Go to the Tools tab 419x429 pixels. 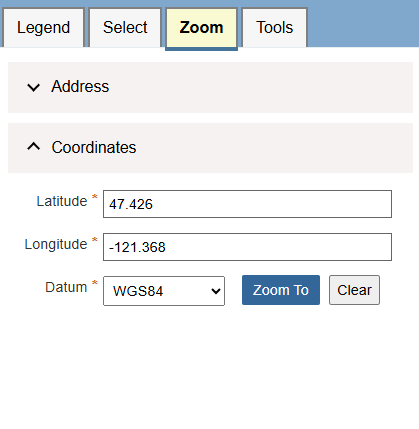coord(274,28)
